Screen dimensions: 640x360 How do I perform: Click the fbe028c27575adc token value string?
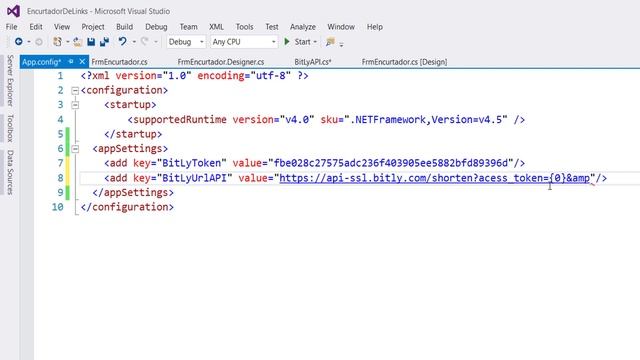coord(391,163)
